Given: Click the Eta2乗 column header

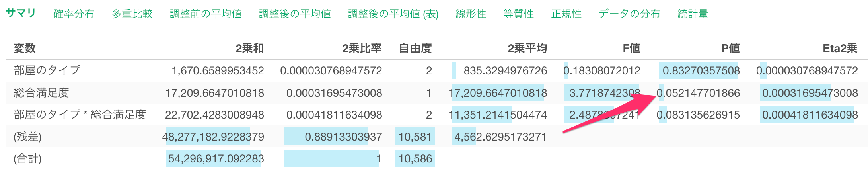Looking at the screenshot, I should tap(840, 48).
